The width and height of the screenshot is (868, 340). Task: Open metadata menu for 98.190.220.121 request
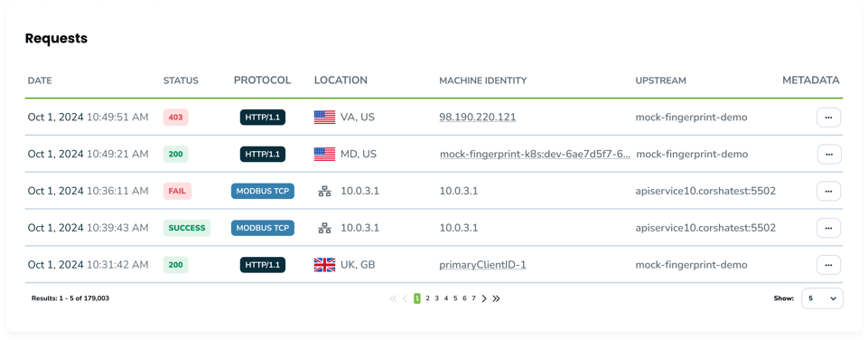click(x=828, y=118)
